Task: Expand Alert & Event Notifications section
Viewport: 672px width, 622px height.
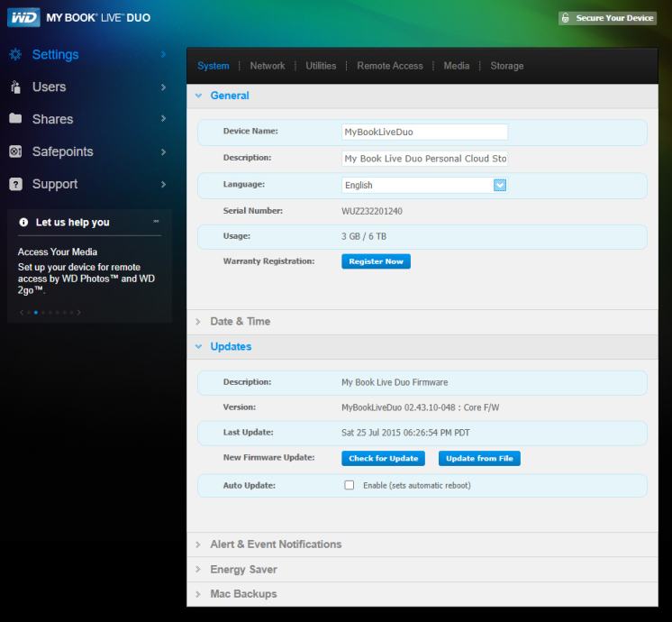Action: (x=276, y=544)
